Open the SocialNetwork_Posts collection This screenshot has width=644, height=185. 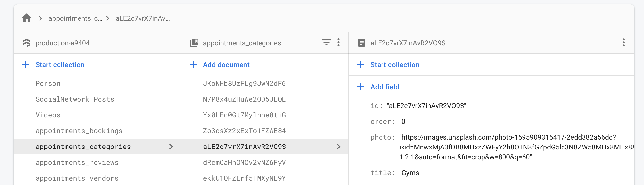click(x=75, y=99)
